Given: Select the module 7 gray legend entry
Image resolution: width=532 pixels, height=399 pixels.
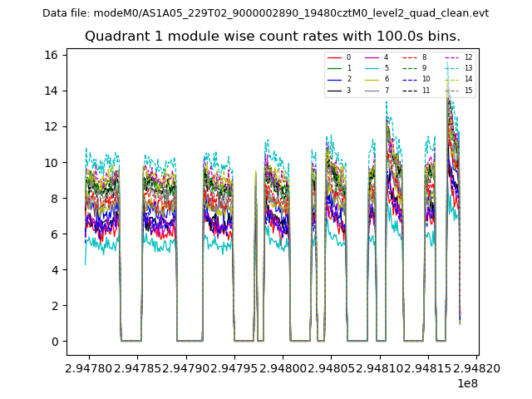Looking at the screenshot, I should click(377, 90).
